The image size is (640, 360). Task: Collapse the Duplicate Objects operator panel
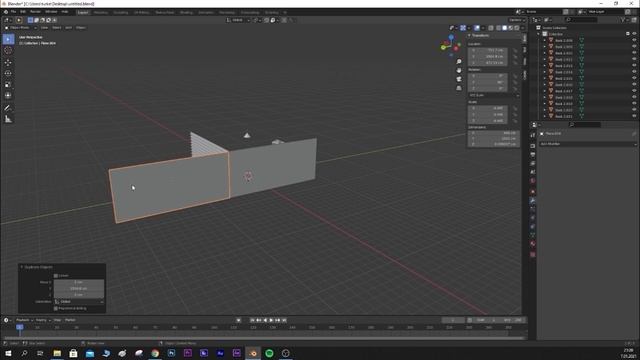tap(22, 267)
